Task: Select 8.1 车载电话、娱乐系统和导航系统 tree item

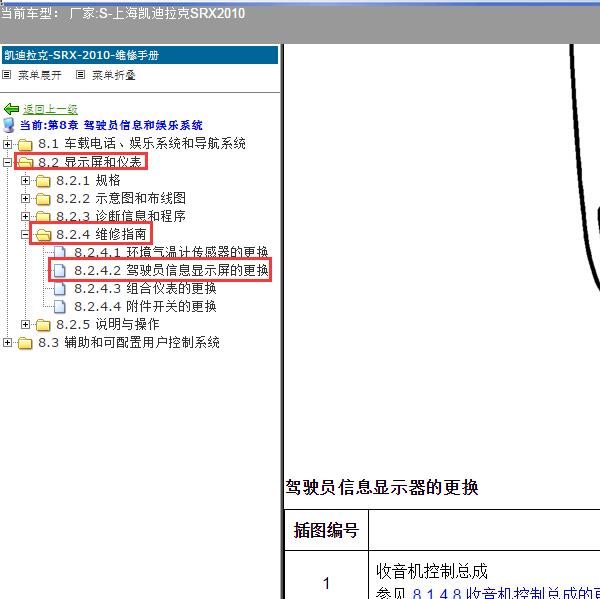Action: tap(142, 144)
